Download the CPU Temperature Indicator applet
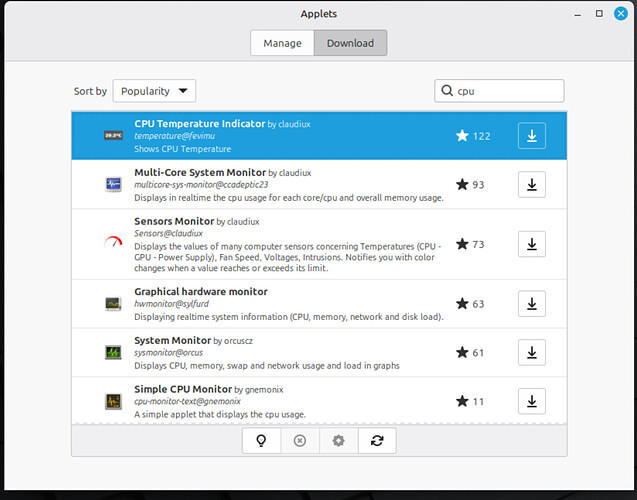Screen dimensions: 637x500 531,136
